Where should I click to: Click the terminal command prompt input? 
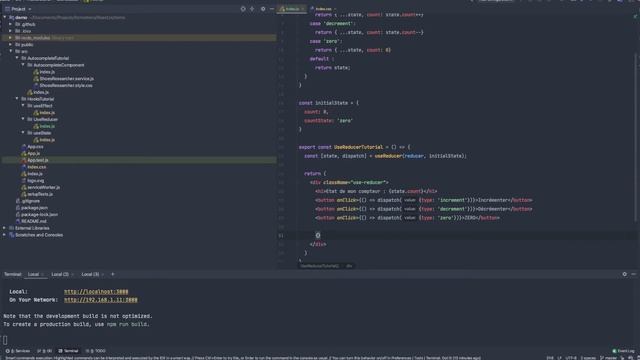[5, 340]
